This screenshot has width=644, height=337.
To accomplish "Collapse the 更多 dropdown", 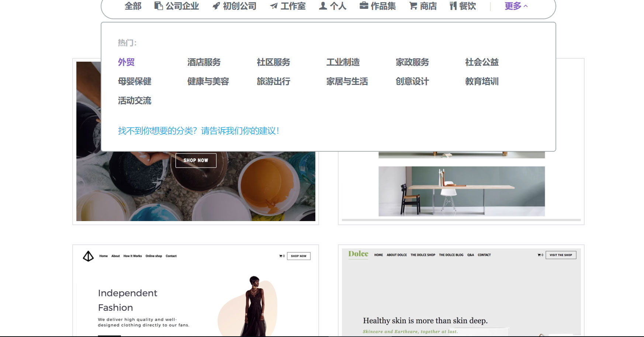I will click(515, 6).
